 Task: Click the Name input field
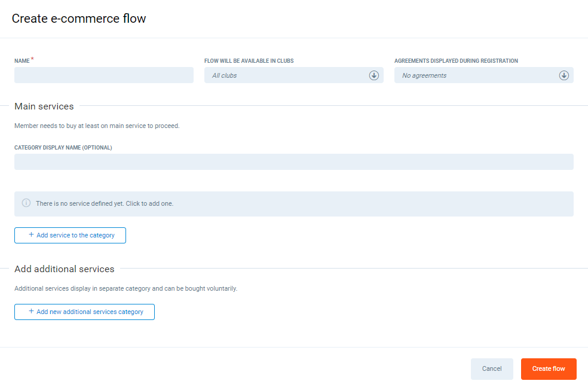[x=103, y=75]
